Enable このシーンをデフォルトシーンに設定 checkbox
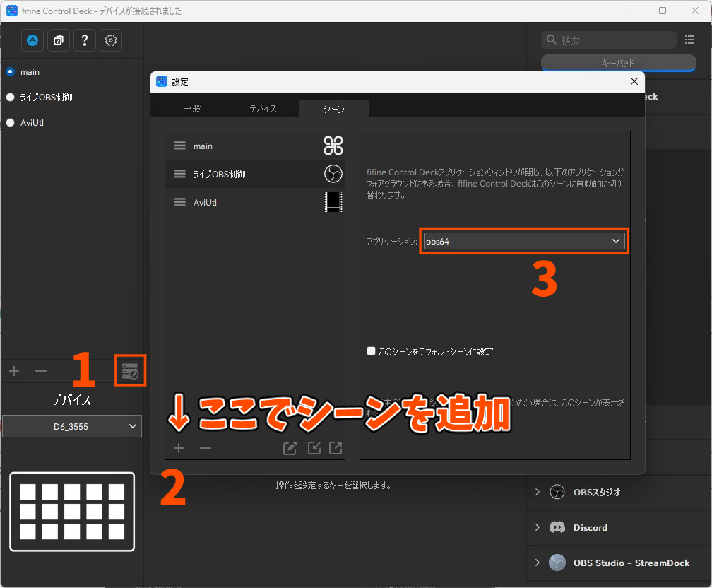The width and height of the screenshot is (712, 588). (x=372, y=351)
